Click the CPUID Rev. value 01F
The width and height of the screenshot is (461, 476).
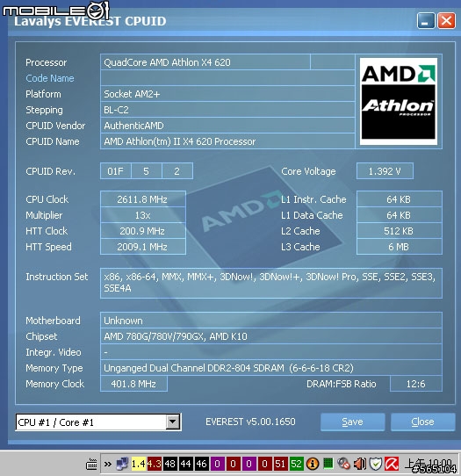tap(116, 171)
